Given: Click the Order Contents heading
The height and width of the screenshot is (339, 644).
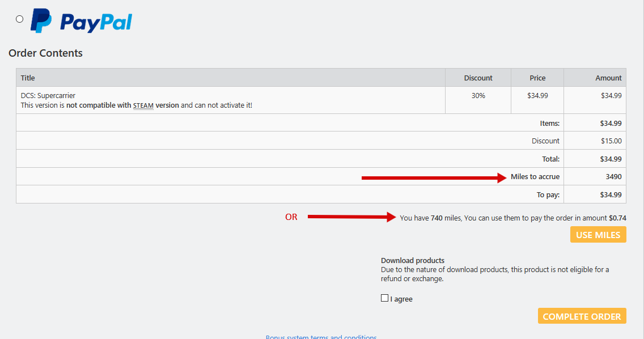Looking at the screenshot, I should point(45,53).
